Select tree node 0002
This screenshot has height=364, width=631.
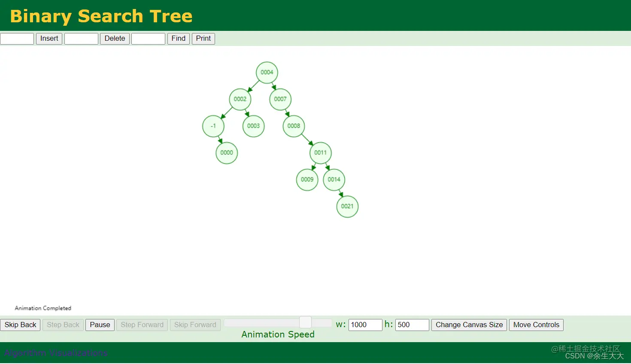[x=240, y=99]
